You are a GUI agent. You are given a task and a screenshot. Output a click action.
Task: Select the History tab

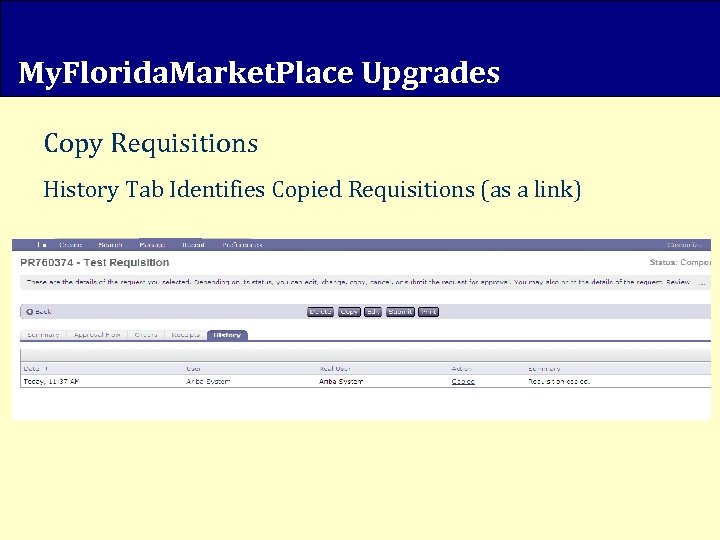pos(227,335)
